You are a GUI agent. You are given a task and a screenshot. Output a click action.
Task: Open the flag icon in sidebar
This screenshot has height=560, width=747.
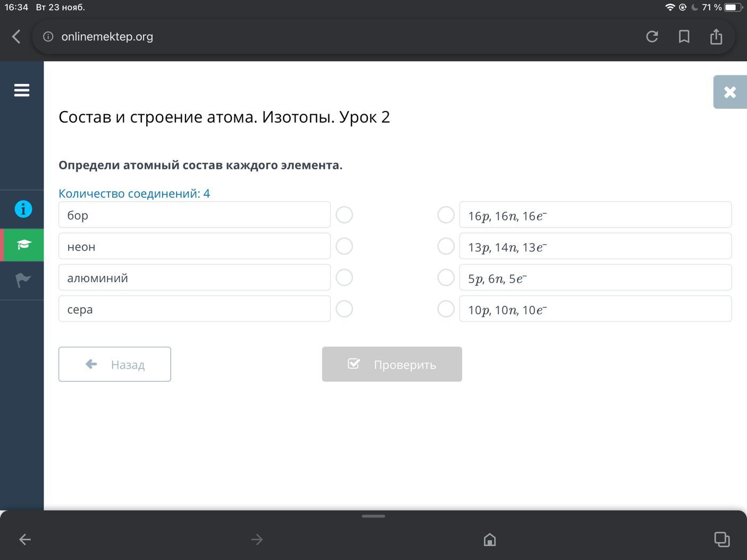pyautogui.click(x=23, y=280)
